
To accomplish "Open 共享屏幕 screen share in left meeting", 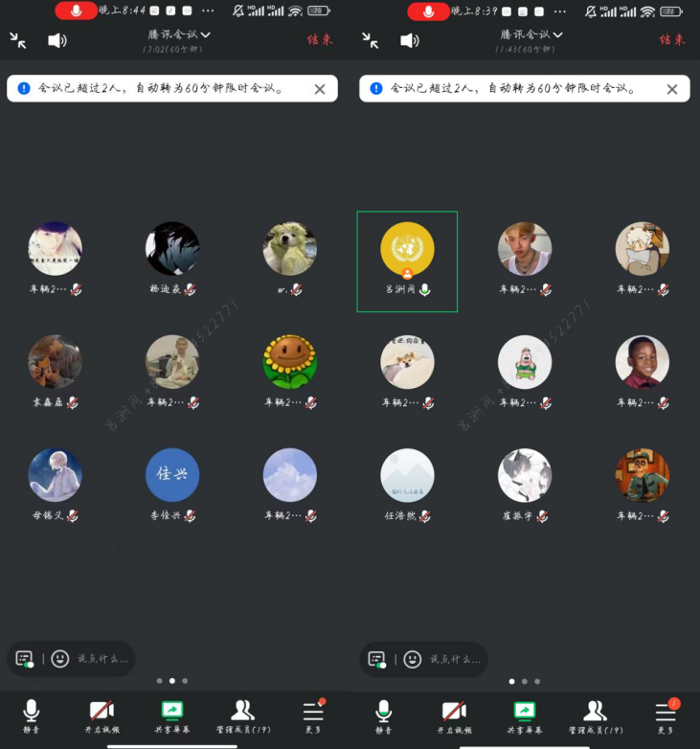I will (172, 715).
